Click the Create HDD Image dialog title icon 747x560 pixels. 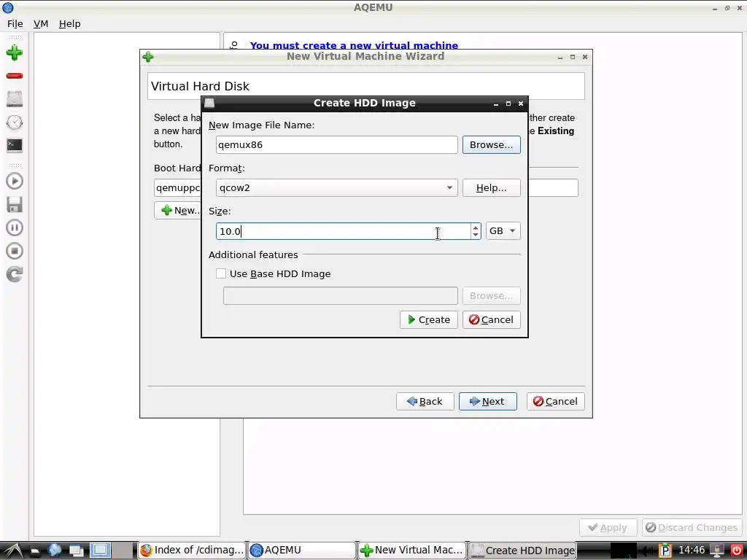209,103
